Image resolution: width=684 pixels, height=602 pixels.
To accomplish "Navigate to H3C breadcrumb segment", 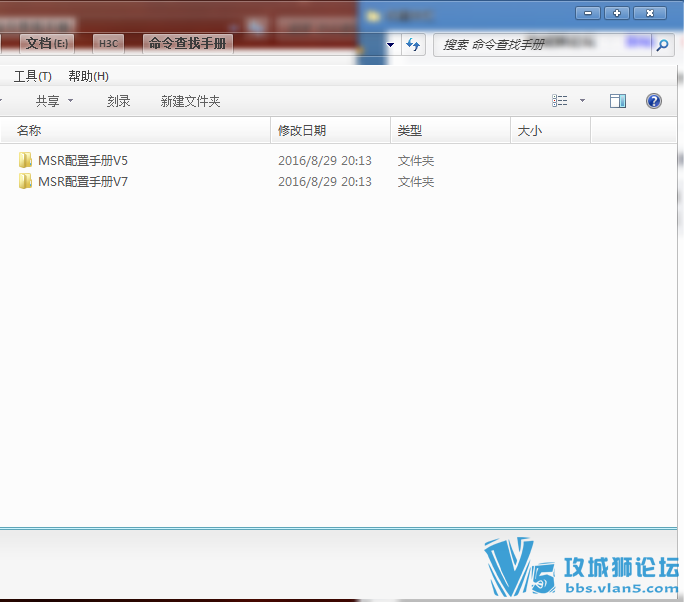I will (x=108, y=44).
